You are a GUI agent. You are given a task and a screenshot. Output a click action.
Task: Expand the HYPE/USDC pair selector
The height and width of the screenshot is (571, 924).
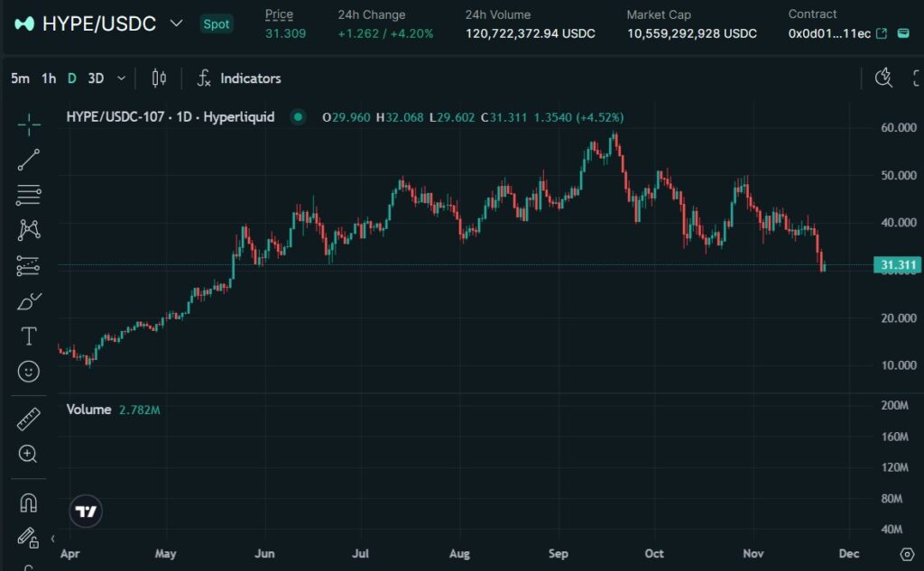point(176,23)
